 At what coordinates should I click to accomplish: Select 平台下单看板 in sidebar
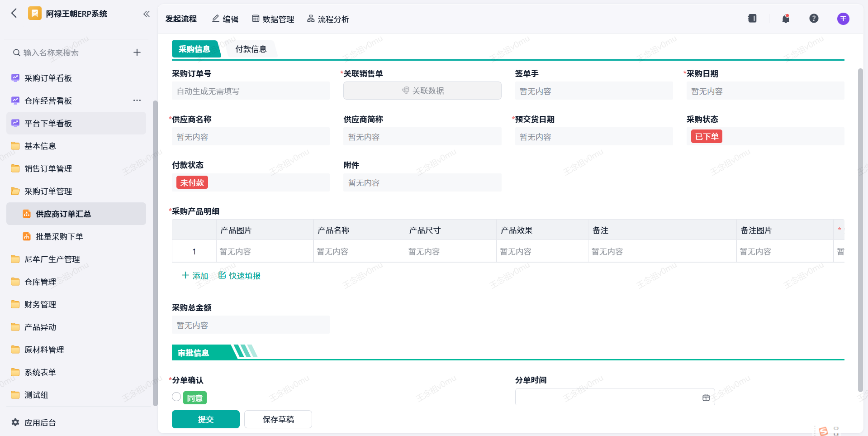click(76, 123)
